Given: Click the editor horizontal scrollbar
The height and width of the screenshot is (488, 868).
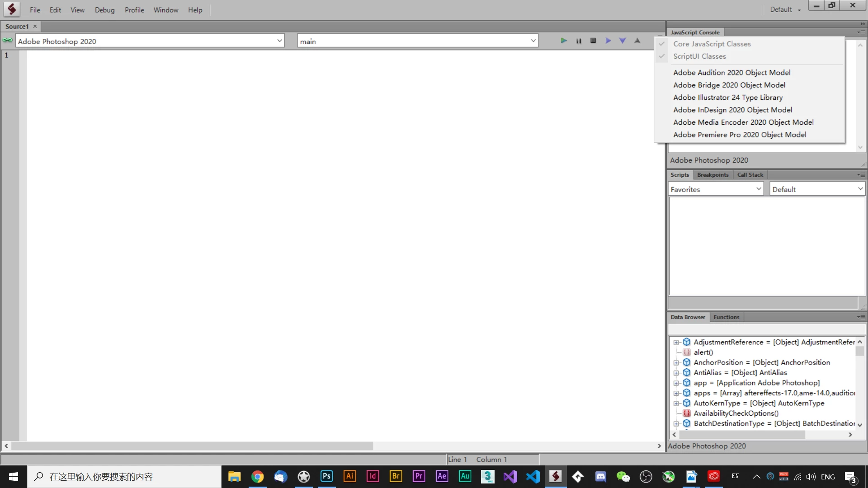Looking at the screenshot, I should tap(192, 446).
